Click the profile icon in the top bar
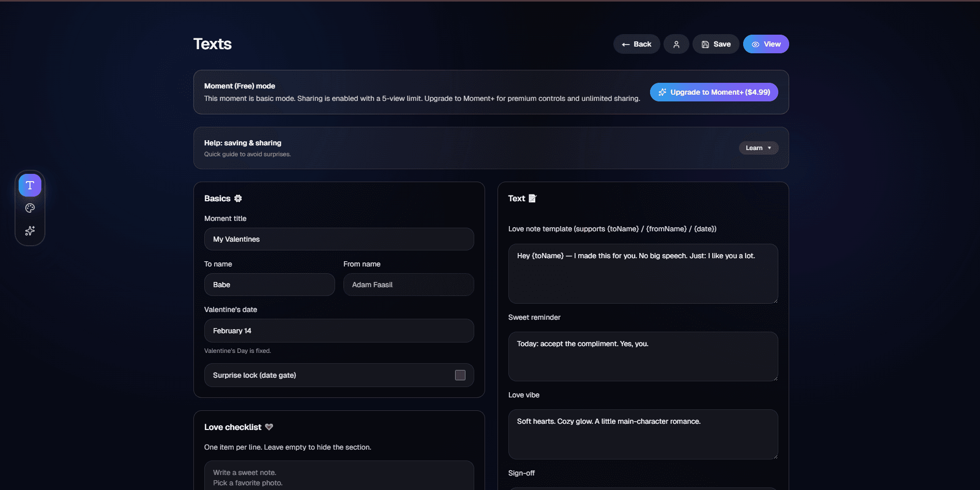Image resolution: width=980 pixels, height=490 pixels. tap(676, 44)
